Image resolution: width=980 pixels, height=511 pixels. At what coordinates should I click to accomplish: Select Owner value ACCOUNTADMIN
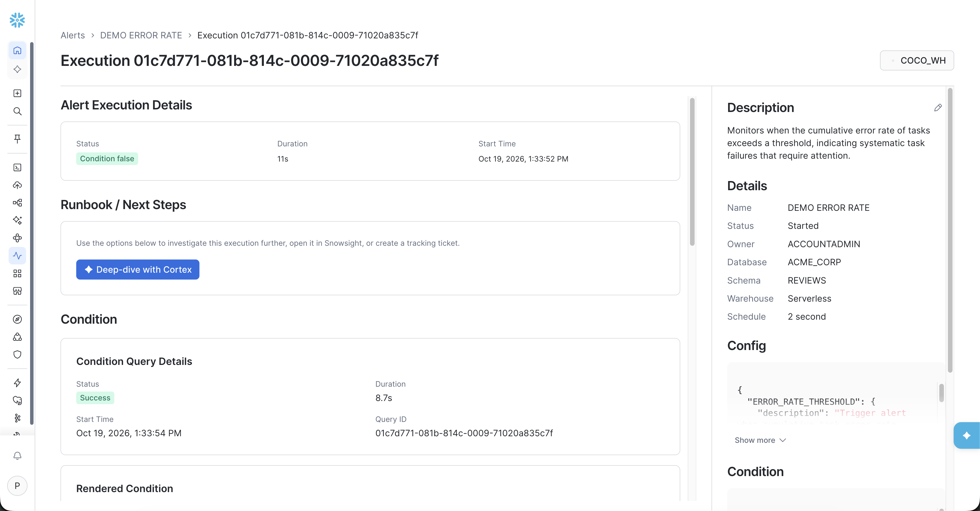[824, 244]
